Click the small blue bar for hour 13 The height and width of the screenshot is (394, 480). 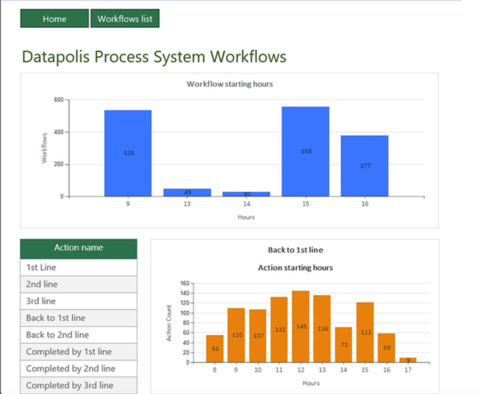tap(187, 193)
